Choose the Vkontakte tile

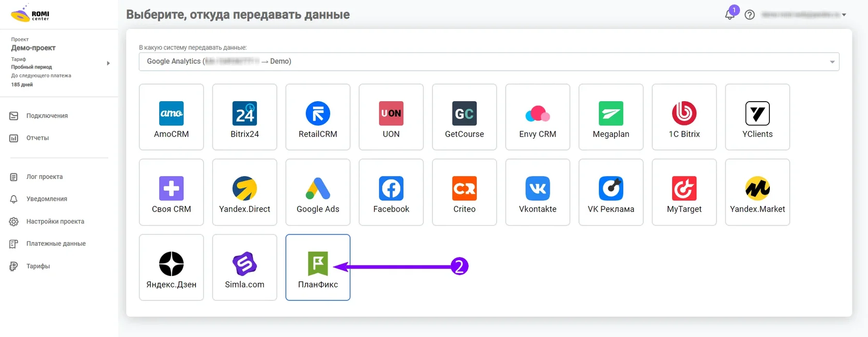tap(538, 192)
